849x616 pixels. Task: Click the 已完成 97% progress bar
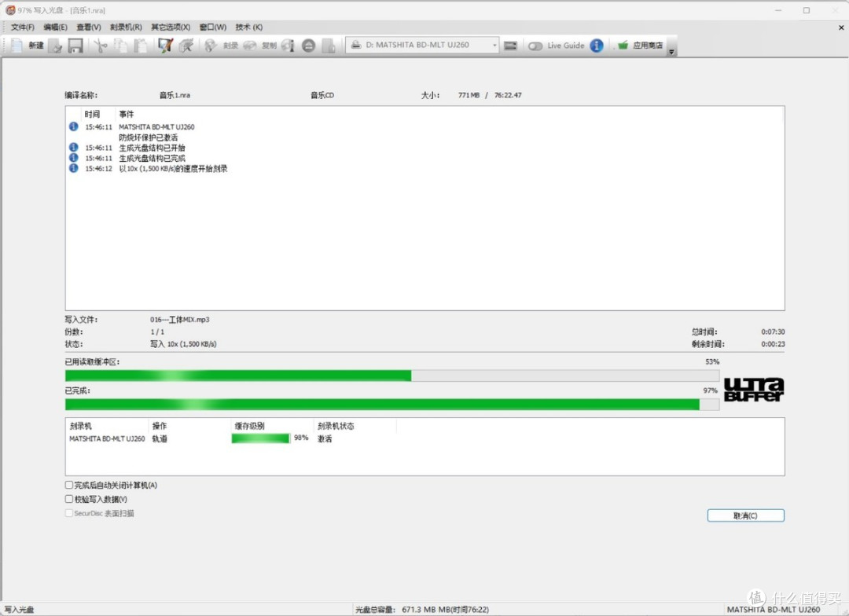point(392,405)
